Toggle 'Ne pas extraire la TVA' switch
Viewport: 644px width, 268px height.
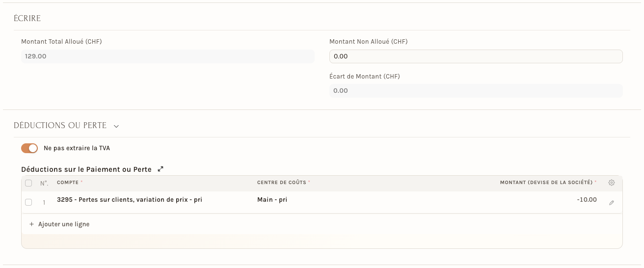coord(29,148)
